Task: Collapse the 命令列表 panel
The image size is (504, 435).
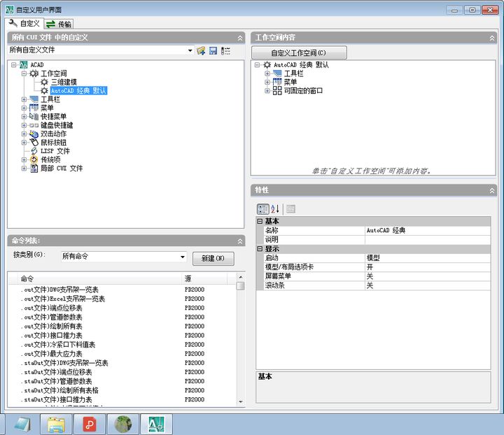Action: (x=240, y=241)
